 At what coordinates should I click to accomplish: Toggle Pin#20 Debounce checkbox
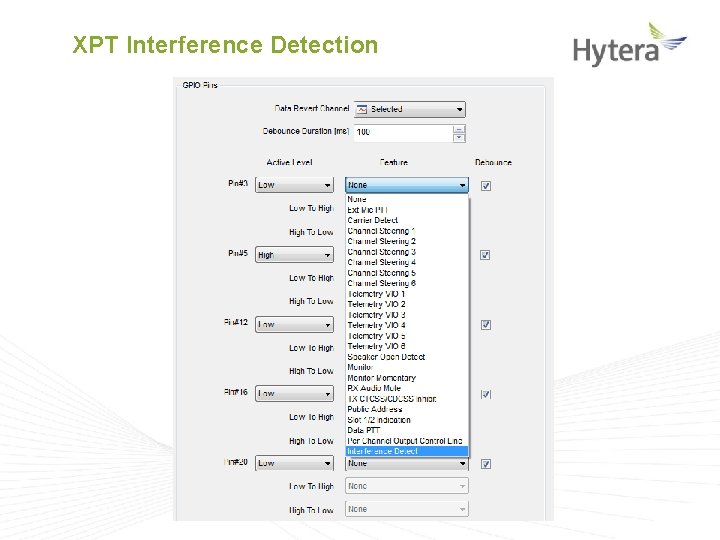(x=486, y=464)
